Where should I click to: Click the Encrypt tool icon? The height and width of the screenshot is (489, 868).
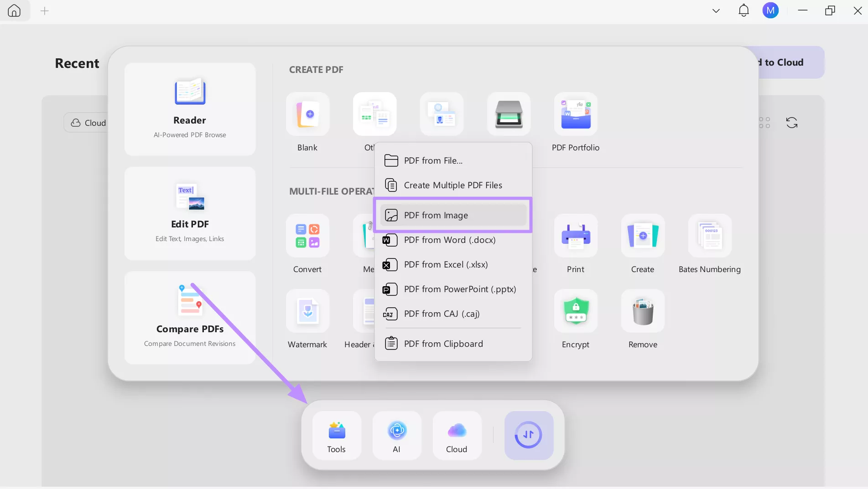pyautogui.click(x=575, y=311)
